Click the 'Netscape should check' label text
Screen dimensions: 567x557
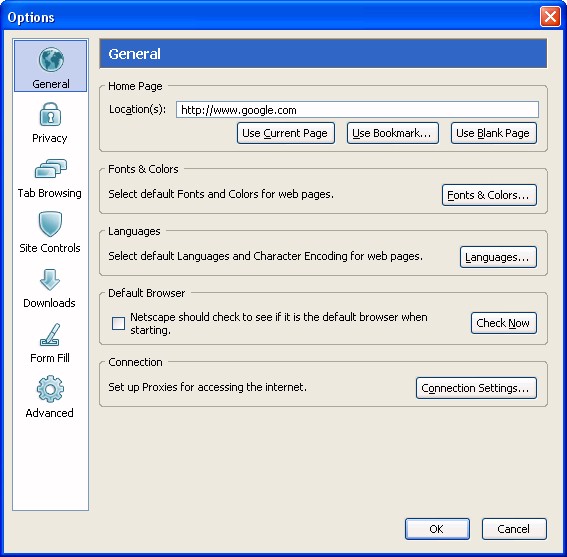[x=278, y=323]
